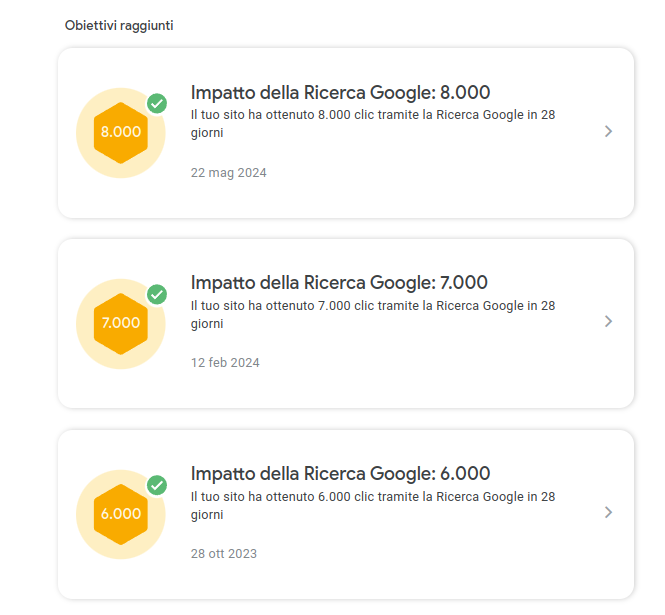
Task: Open 'Impatto della Ricerca Google: 8.000' title
Action: pos(340,92)
